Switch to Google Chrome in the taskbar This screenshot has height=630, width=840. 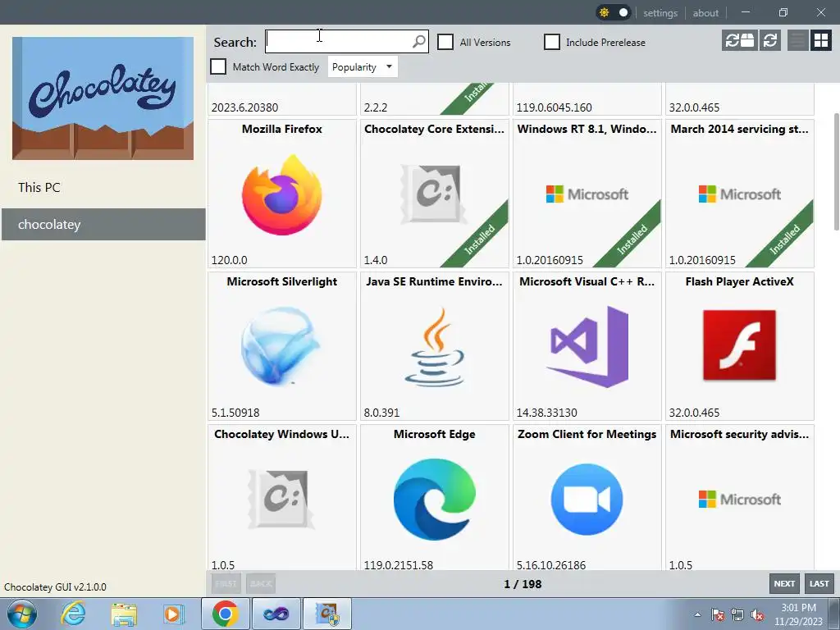coord(225,614)
